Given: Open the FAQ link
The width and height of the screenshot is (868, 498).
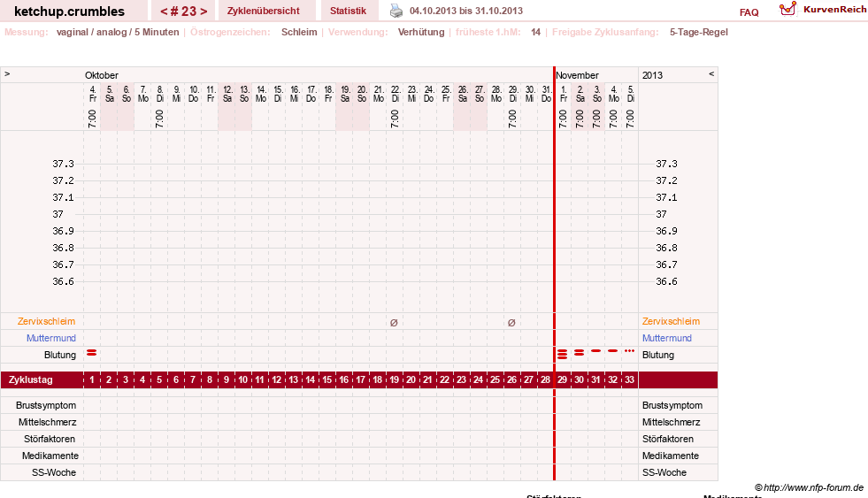Looking at the screenshot, I should [x=749, y=12].
